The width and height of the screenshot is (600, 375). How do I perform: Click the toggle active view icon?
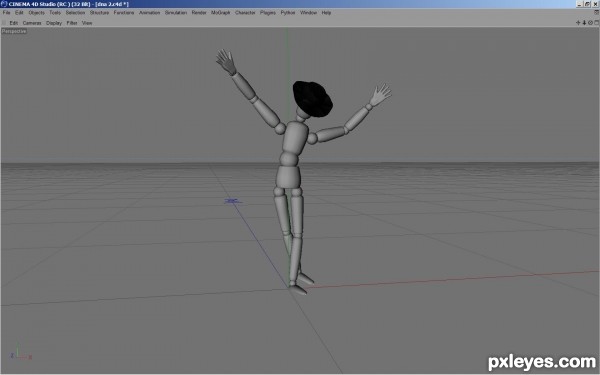[597, 23]
